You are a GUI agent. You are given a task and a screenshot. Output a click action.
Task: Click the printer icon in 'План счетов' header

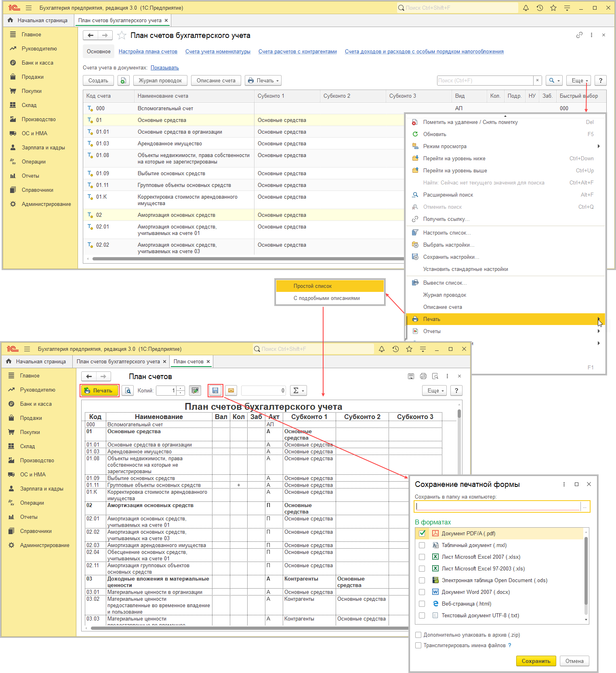[423, 376]
